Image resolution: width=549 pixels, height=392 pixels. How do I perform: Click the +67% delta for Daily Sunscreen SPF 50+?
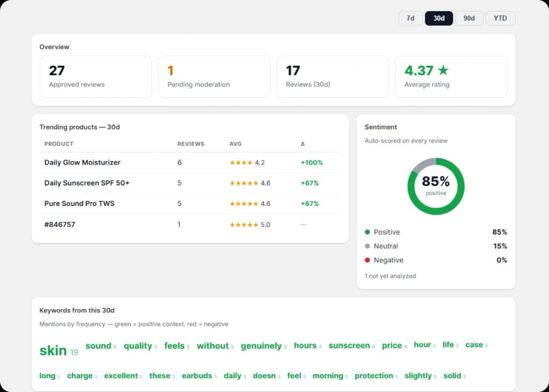[x=309, y=183]
